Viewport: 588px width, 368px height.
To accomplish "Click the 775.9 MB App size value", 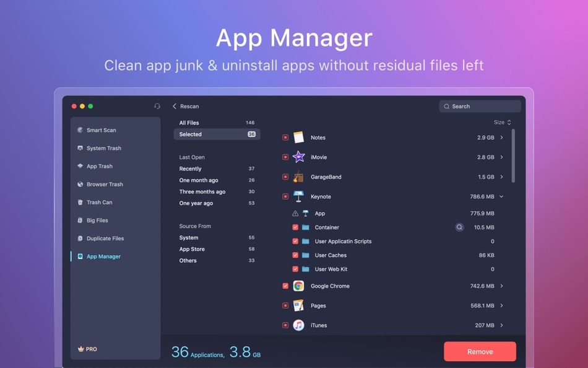I will pos(482,213).
